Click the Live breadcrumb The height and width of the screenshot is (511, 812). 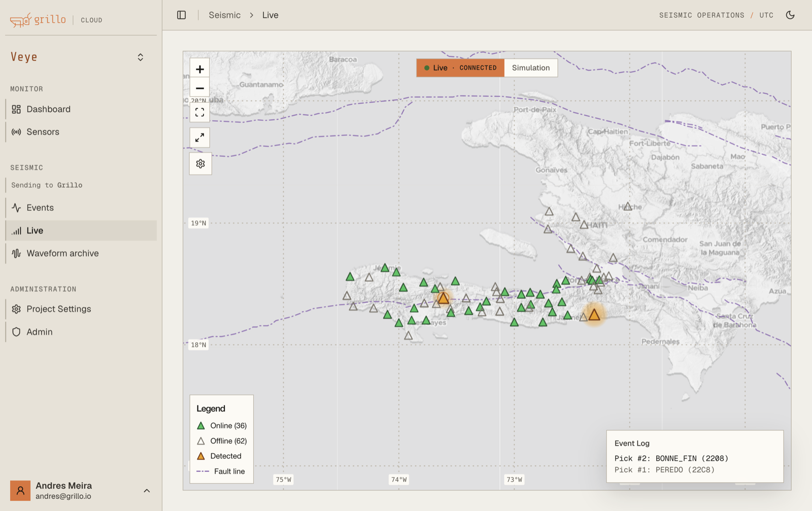270,15
